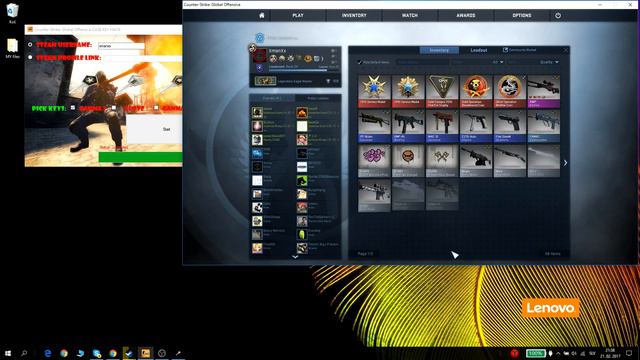Open the Watch menu
Image resolution: width=640 pixels, height=360 pixels.
[x=410, y=16]
